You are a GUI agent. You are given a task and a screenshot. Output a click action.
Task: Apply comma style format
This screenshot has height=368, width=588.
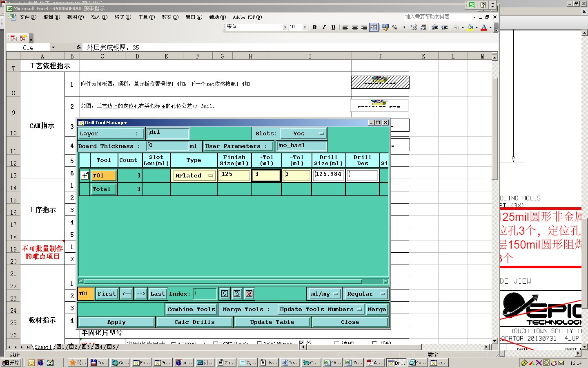pyautogui.click(x=404, y=27)
